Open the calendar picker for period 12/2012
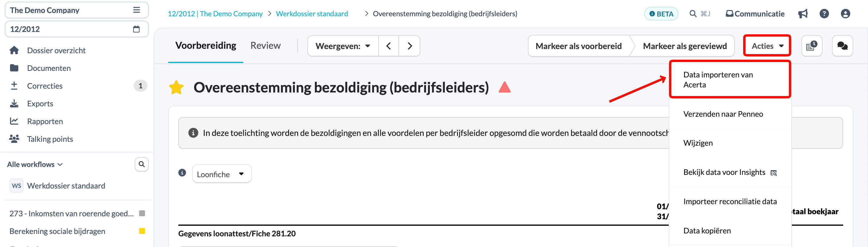The image size is (868, 247). pyautogui.click(x=136, y=29)
